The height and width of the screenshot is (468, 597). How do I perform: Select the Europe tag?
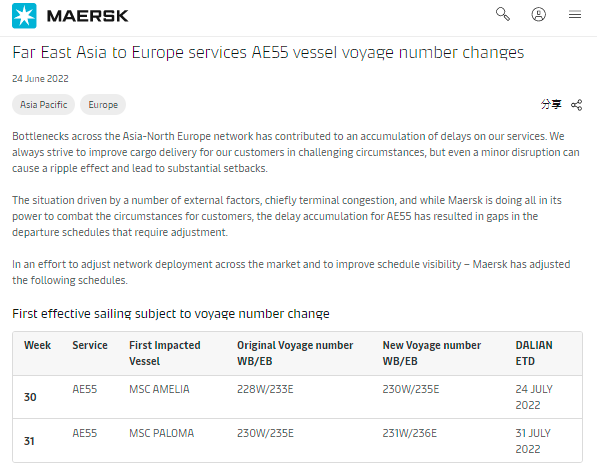(x=103, y=105)
